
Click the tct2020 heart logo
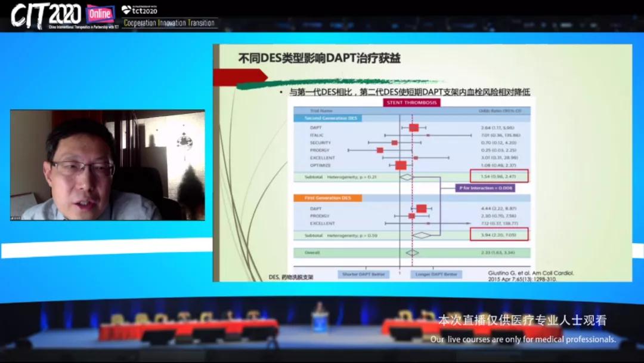(126, 10)
